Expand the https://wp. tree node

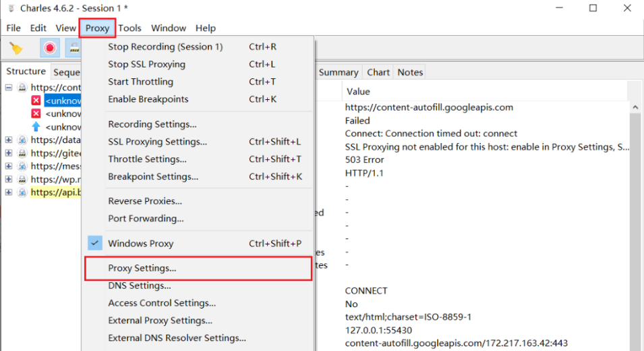click(x=9, y=179)
